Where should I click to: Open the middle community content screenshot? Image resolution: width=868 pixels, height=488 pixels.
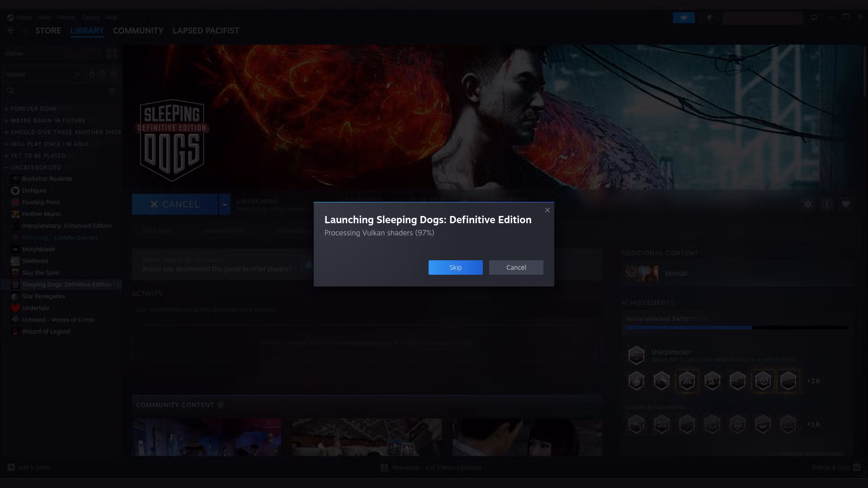(x=367, y=437)
